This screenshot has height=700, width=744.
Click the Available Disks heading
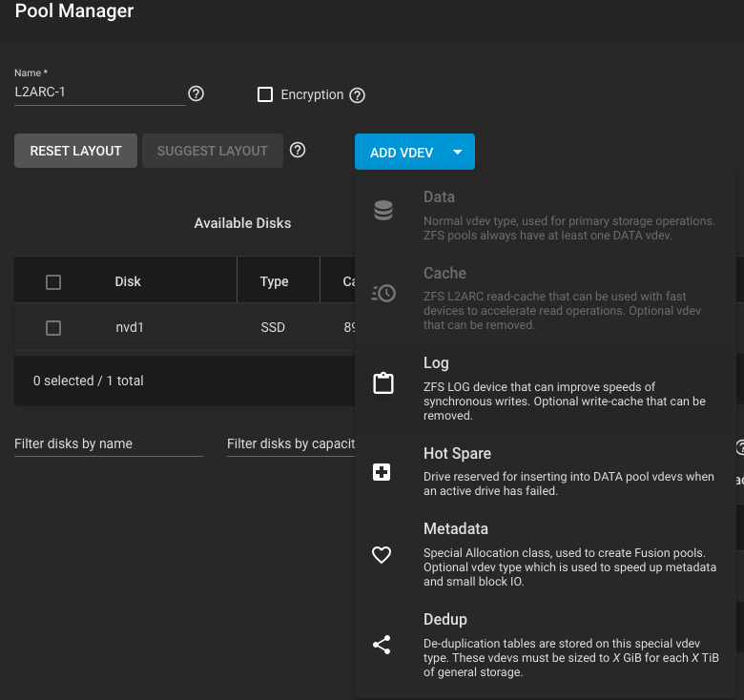click(x=242, y=223)
